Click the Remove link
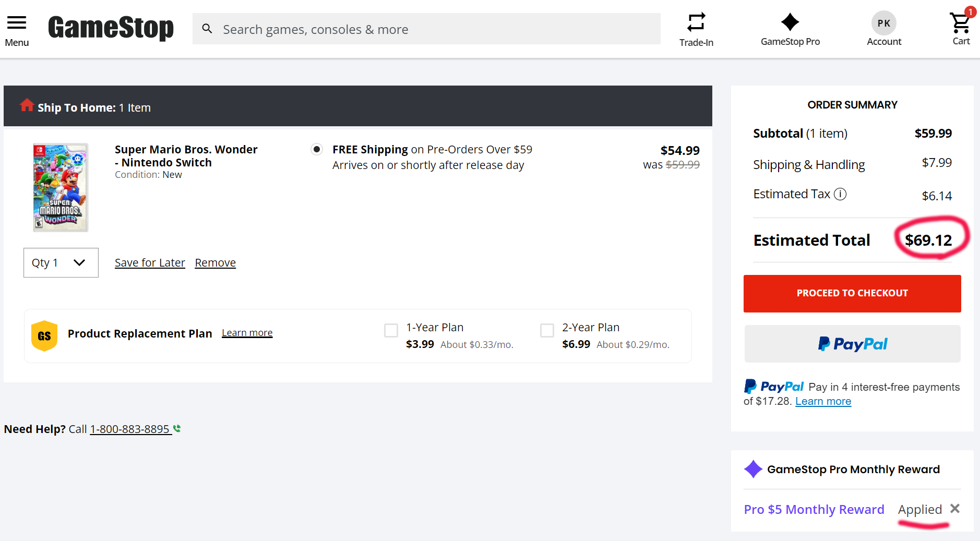 pyautogui.click(x=215, y=262)
